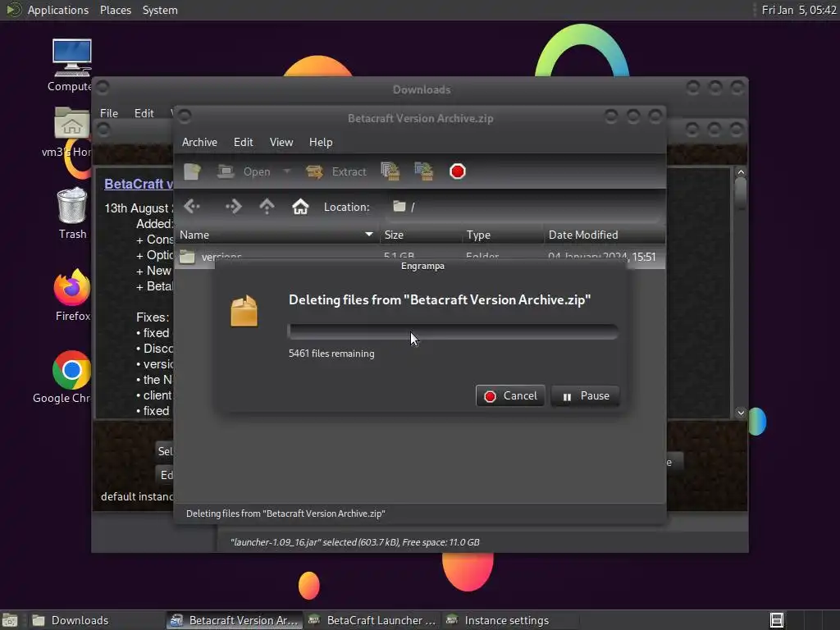The image size is (840, 630).
Task: Switch to BetaCraft Launcher taskbar item
Action: click(x=373, y=620)
